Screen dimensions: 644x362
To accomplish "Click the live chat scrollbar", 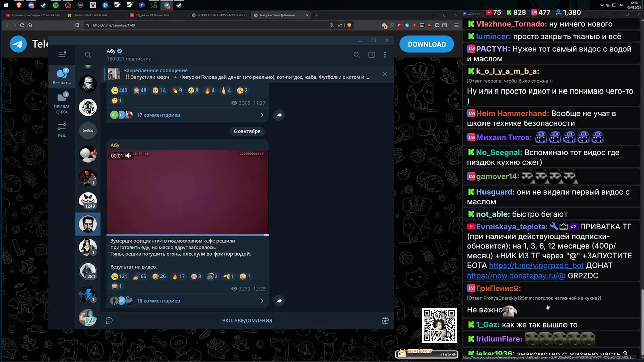I will point(642,322).
